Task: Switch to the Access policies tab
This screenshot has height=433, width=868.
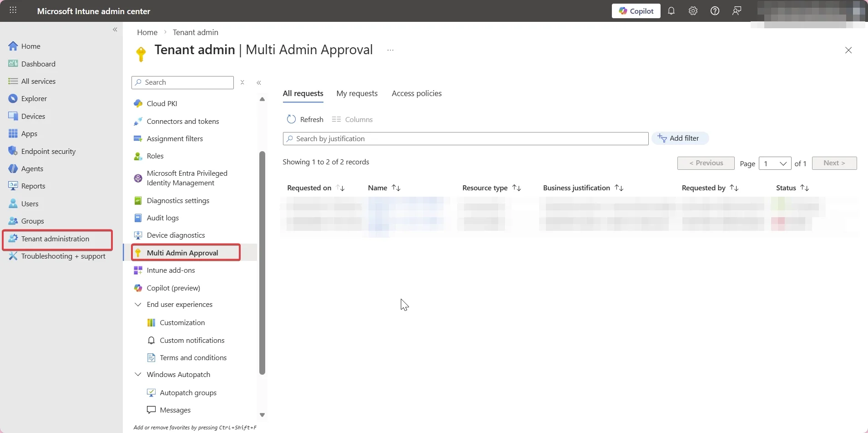Action: coord(416,93)
